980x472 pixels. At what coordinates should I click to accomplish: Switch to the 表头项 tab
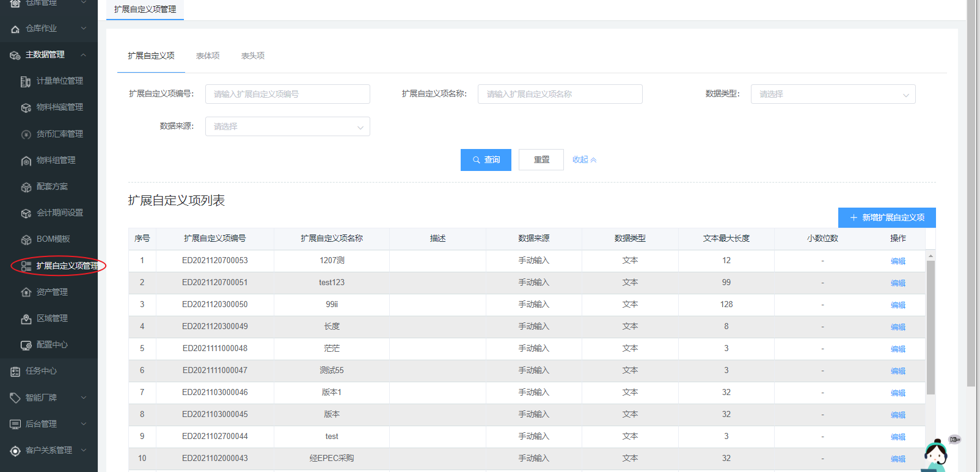[253, 56]
